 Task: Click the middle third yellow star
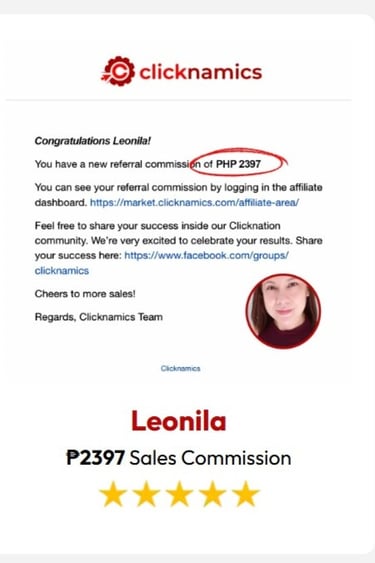click(x=180, y=494)
